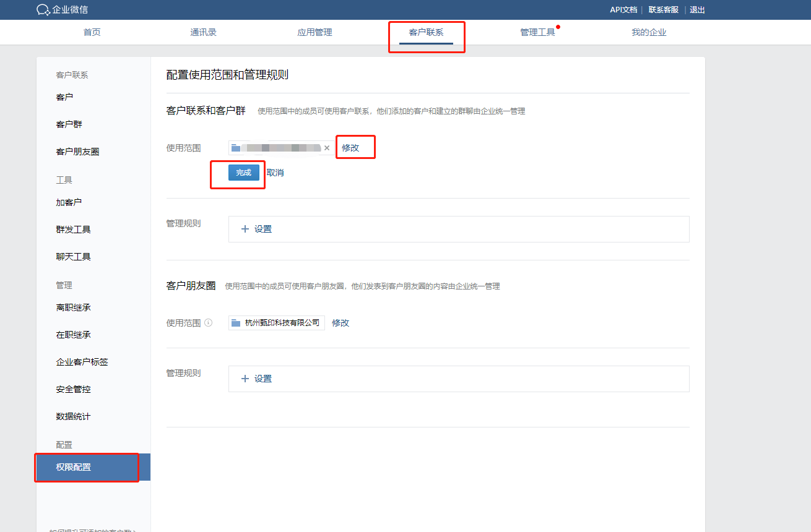Image resolution: width=811 pixels, height=532 pixels.
Task: Open 安全管控 in the sidebar
Action: click(73, 389)
